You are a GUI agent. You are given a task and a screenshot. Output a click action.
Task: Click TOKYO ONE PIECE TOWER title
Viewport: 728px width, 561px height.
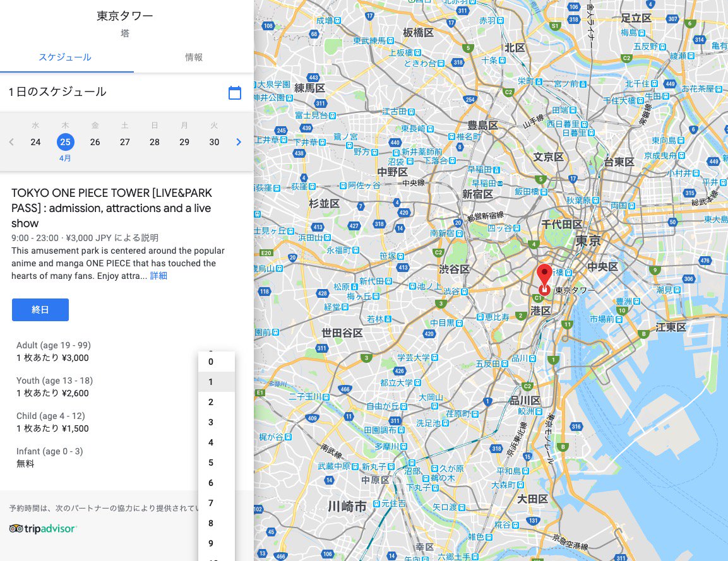click(x=111, y=208)
